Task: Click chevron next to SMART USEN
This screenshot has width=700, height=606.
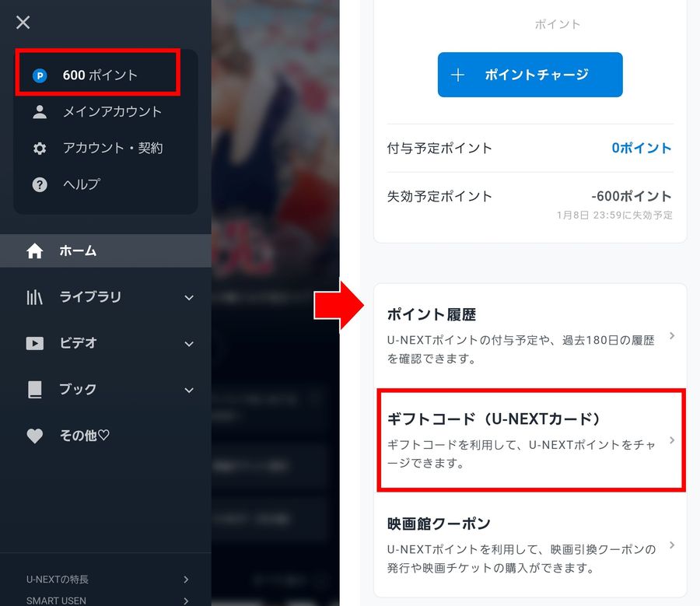Action: pos(186,601)
